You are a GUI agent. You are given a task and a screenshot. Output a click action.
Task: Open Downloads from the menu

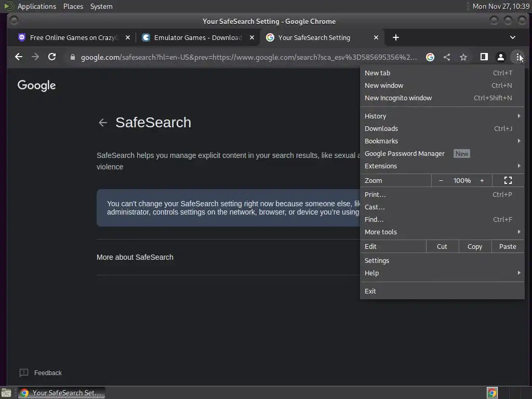click(x=442, y=129)
